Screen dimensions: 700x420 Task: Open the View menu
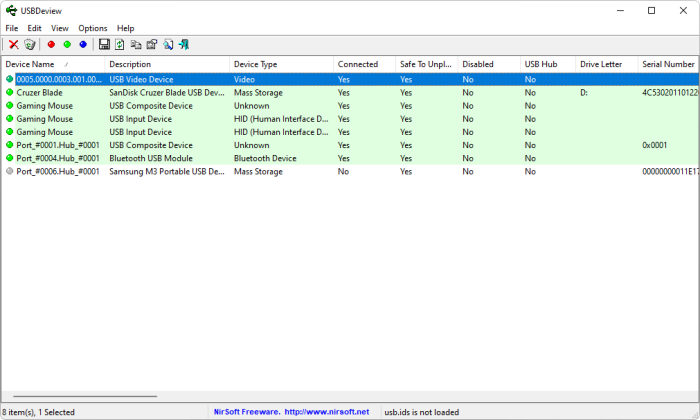(59, 28)
